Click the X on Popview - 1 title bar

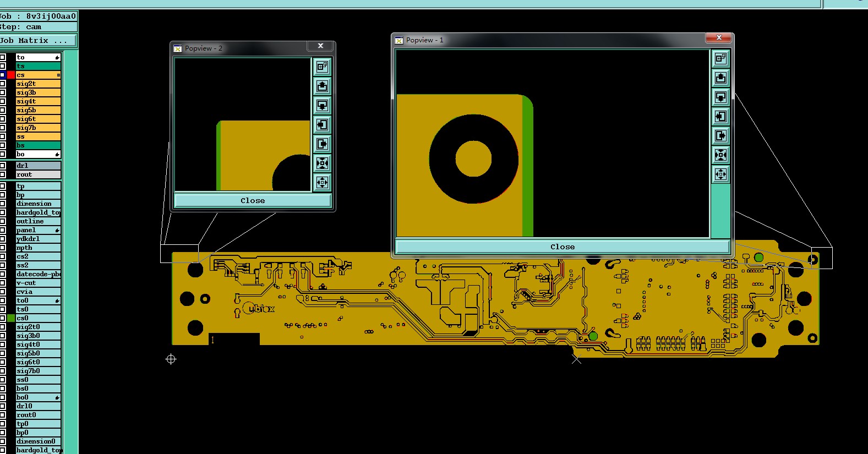click(x=719, y=37)
